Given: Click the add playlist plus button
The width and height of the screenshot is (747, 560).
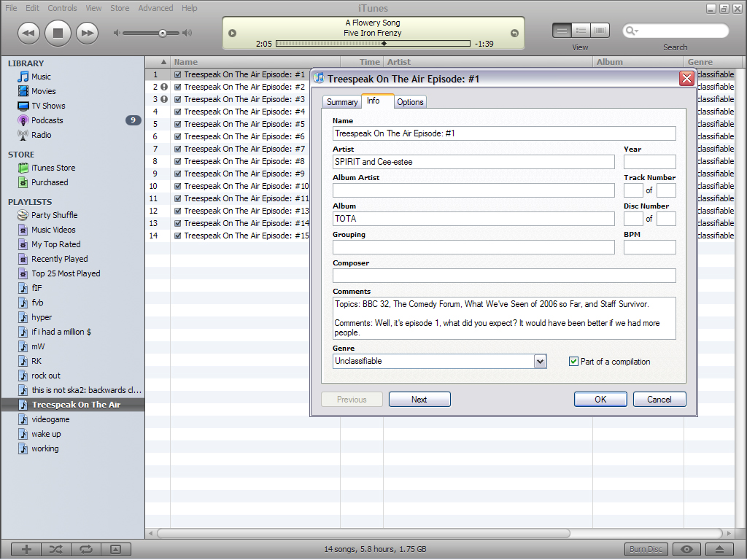Looking at the screenshot, I should tap(26, 550).
